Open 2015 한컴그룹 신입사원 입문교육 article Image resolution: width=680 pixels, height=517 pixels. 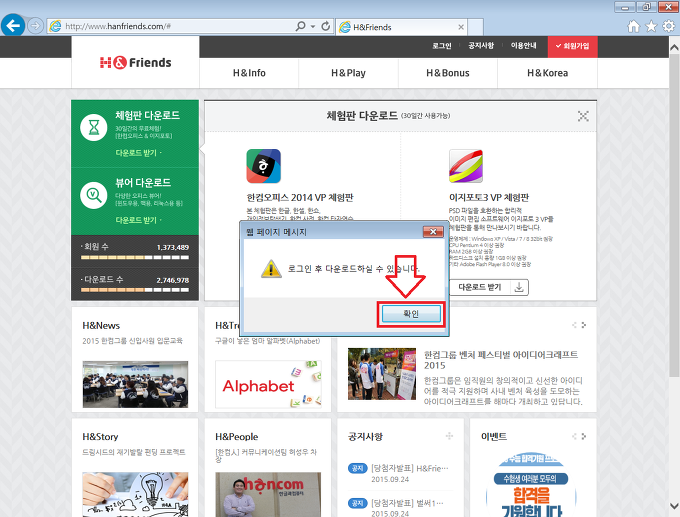pos(132,341)
